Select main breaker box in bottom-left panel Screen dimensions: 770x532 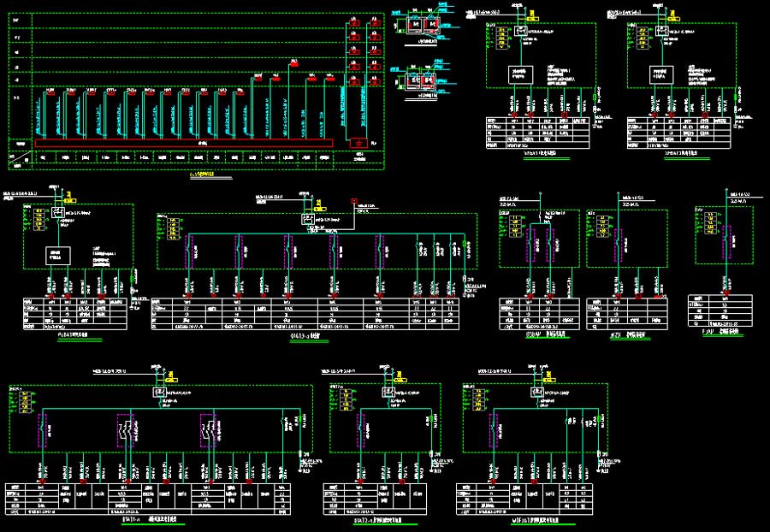tap(161, 393)
